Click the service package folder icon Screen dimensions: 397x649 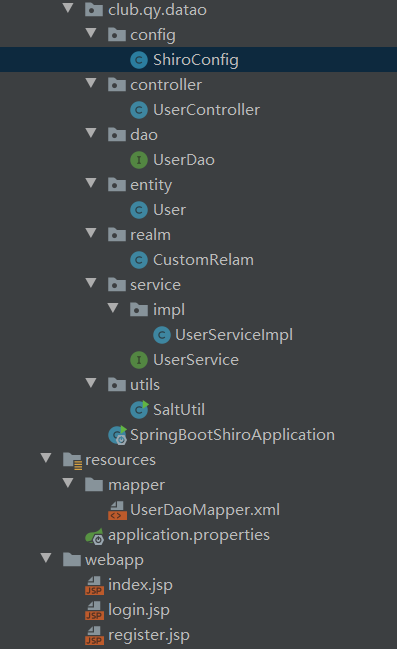[x=117, y=285]
